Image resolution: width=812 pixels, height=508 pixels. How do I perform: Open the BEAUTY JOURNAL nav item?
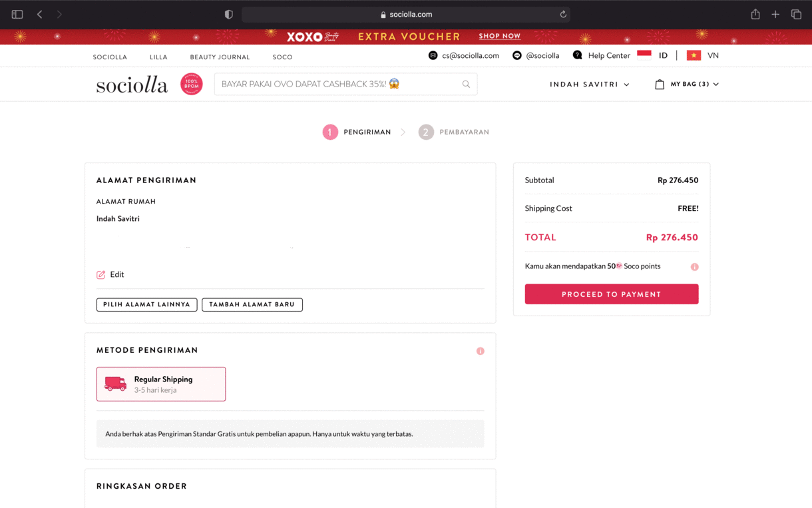click(x=220, y=57)
